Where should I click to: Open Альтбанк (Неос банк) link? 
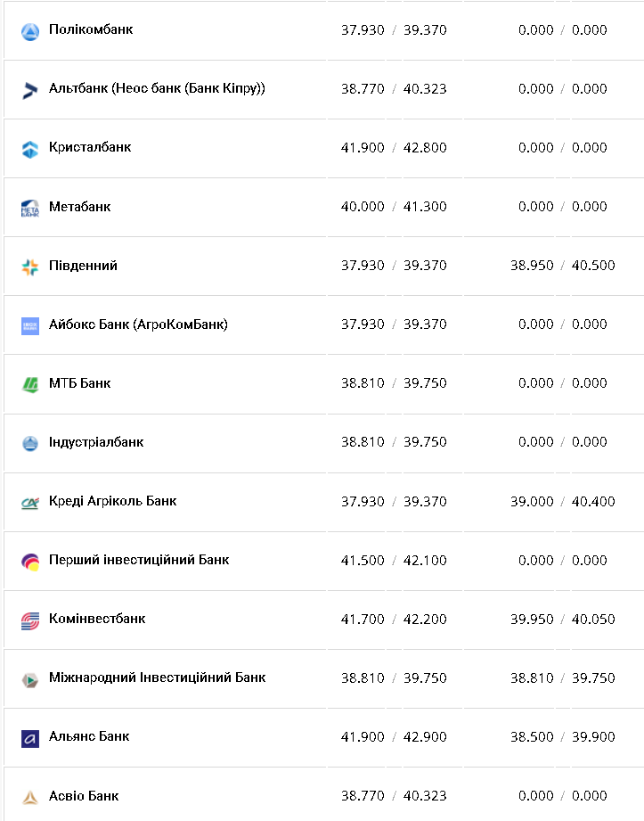click(x=157, y=88)
